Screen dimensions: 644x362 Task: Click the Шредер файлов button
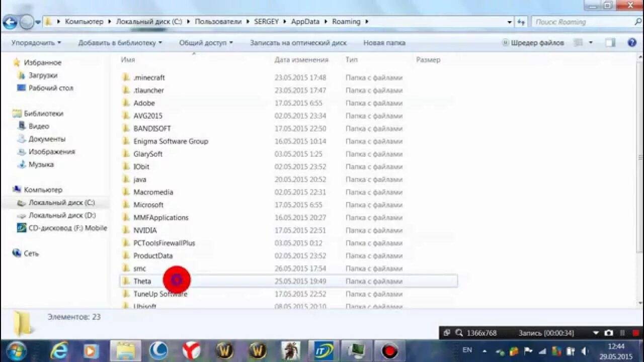(533, 43)
